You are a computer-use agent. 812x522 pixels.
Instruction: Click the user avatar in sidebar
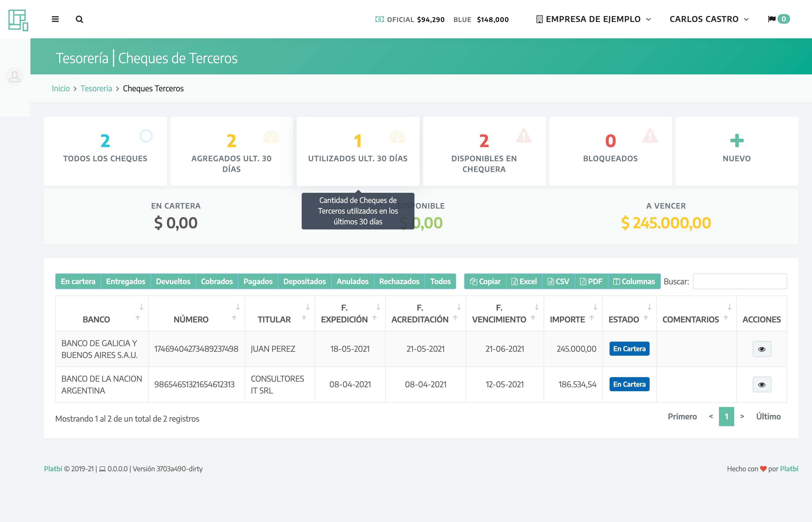pyautogui.click(x=15, y=77)
